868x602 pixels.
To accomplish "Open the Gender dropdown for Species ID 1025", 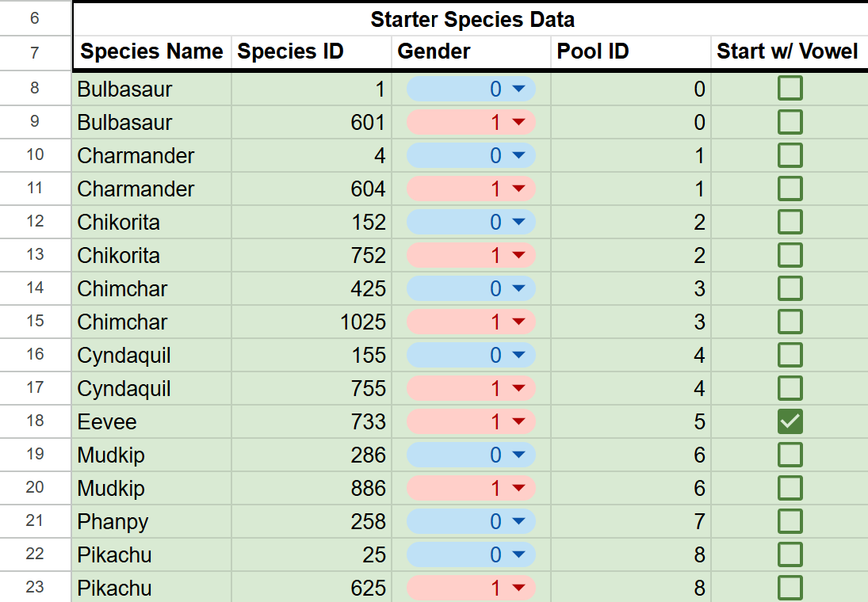I will pyautogui.click(x=519, y=322).
